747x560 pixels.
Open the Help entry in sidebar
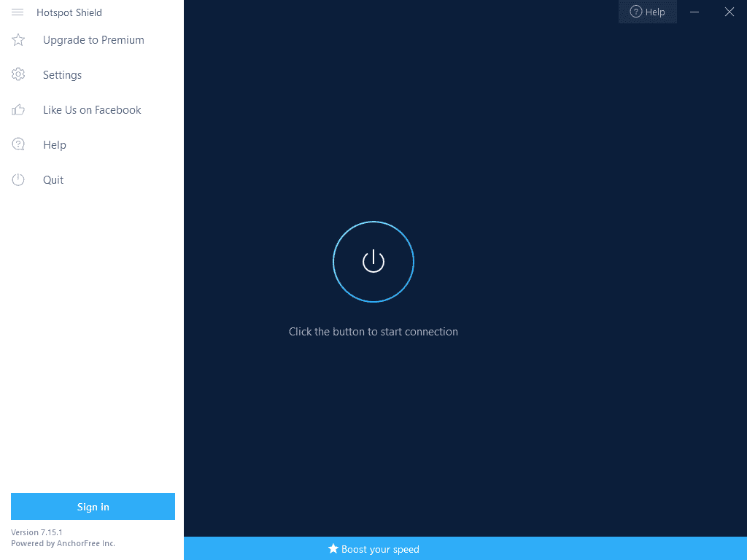[92, 145]
